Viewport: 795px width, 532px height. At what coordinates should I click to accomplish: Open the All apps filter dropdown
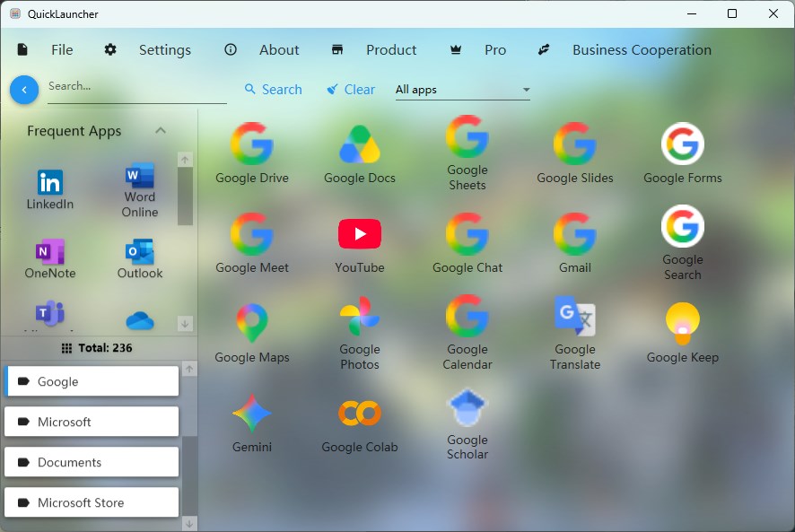click(x=462, y=90)
